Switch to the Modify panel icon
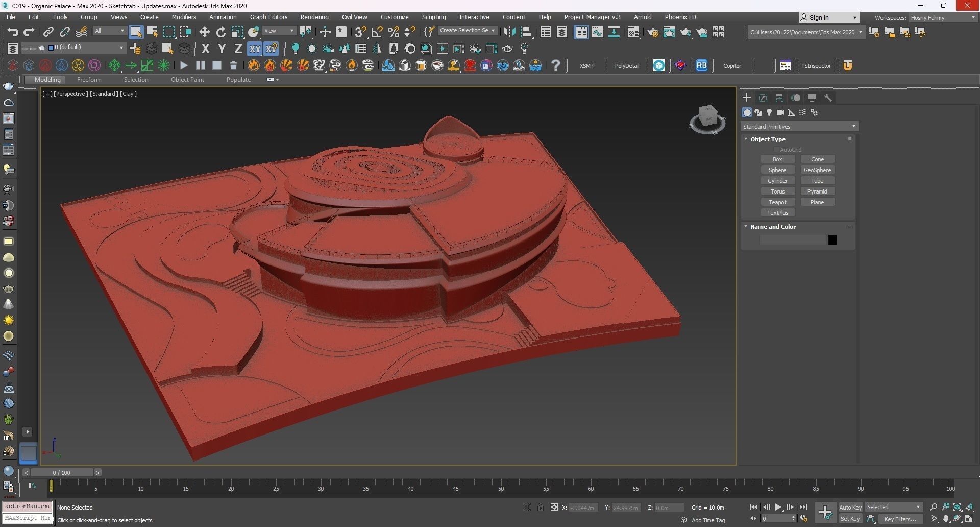Image resolution: width=980 pixels, height=531 pixels. (763, 98)
